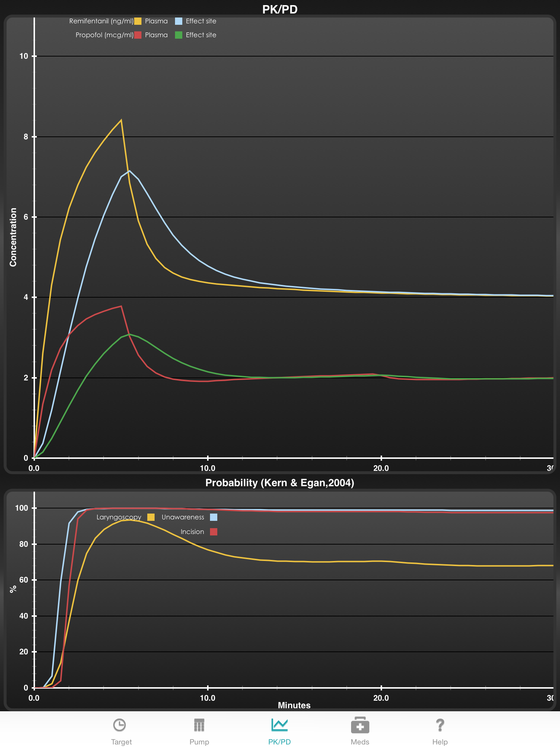The width and height of the screenshot is (560, 747).
Task: Click the 'Concentration' y-axis label
Action: coord(13,237)
